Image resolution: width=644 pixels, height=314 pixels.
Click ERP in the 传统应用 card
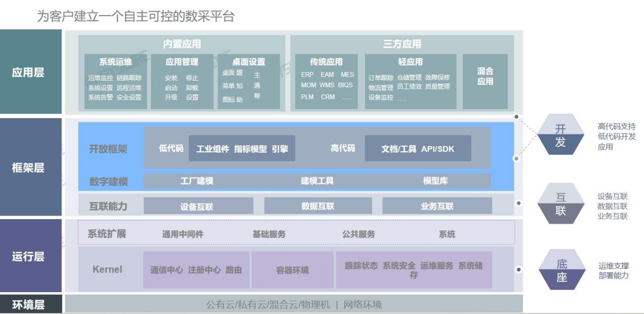[x=307, y=75]
